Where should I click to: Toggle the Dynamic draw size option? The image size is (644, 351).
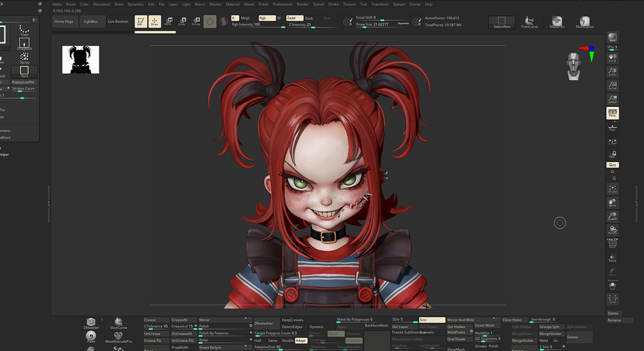tap(403, 24)
